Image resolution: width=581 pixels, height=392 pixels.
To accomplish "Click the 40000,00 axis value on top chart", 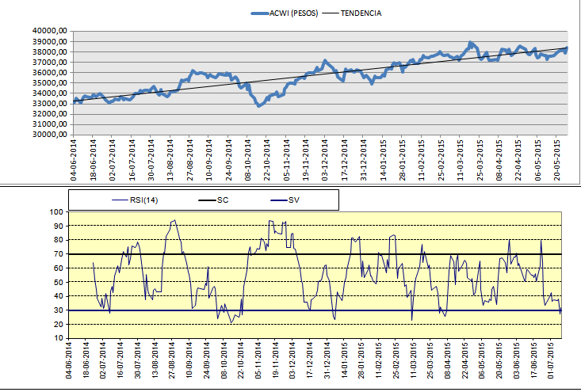I will click(x=50, y=31).
